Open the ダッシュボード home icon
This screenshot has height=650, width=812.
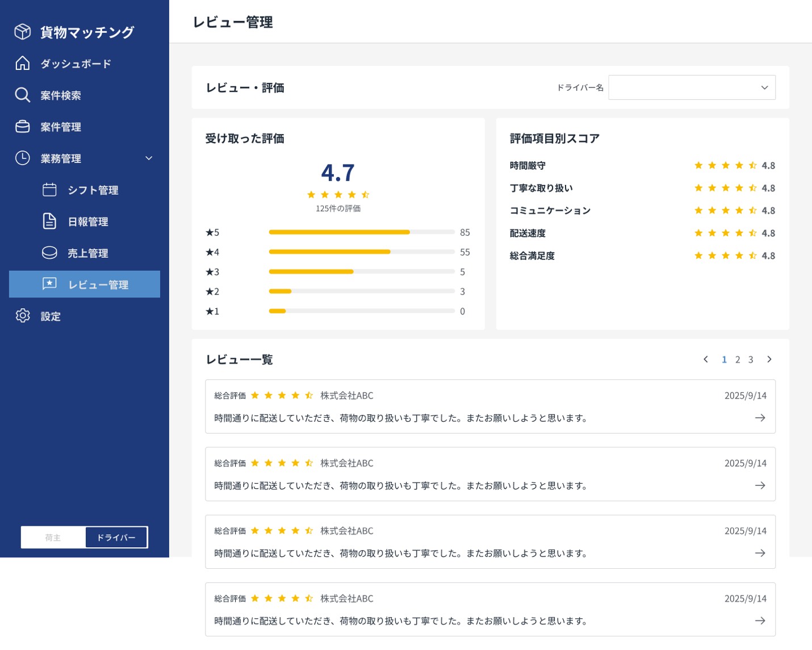pyautogui.click(x=23, y=63)
